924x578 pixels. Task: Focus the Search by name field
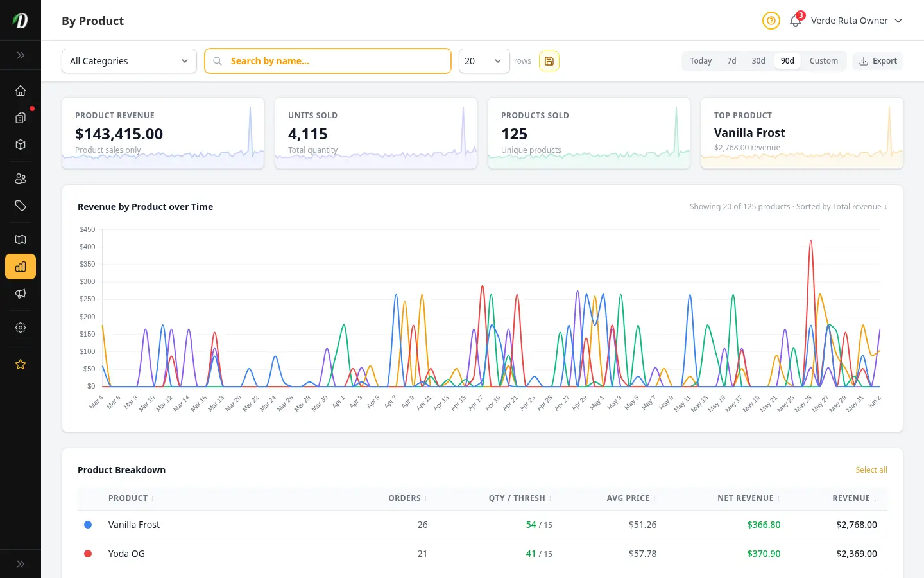tap(328, 61)
